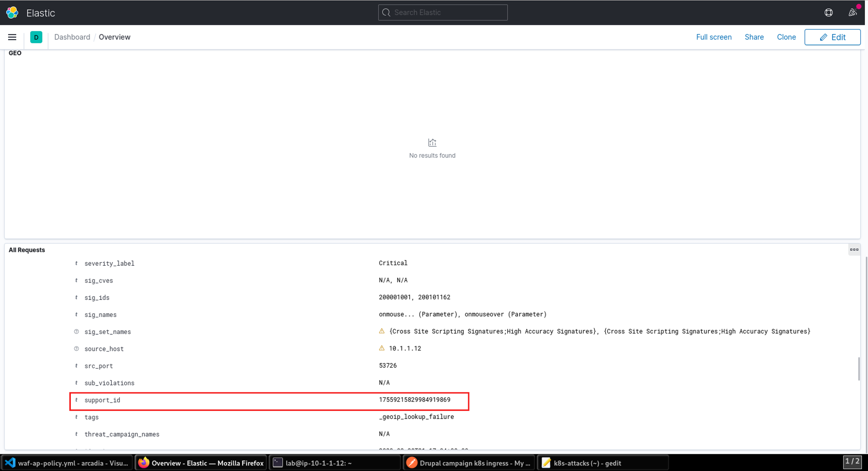Screen dimensions: 868x471
Task: Open the Share menu
Action: point(754,37)
